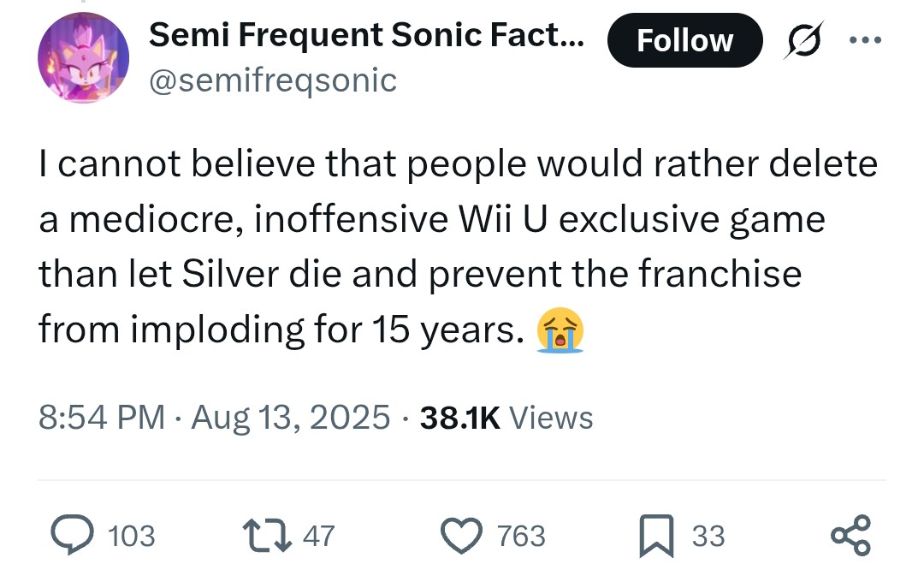This screenshot has width=924, height=570.
Task: Click the crying face emoji
Action: (x=560, y=331)
